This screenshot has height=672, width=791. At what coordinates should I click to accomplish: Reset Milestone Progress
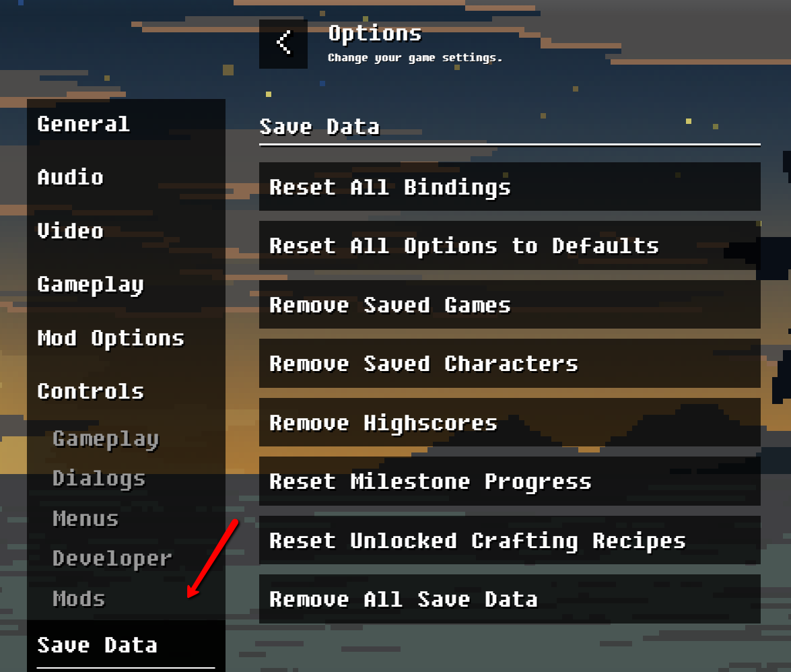510,481
